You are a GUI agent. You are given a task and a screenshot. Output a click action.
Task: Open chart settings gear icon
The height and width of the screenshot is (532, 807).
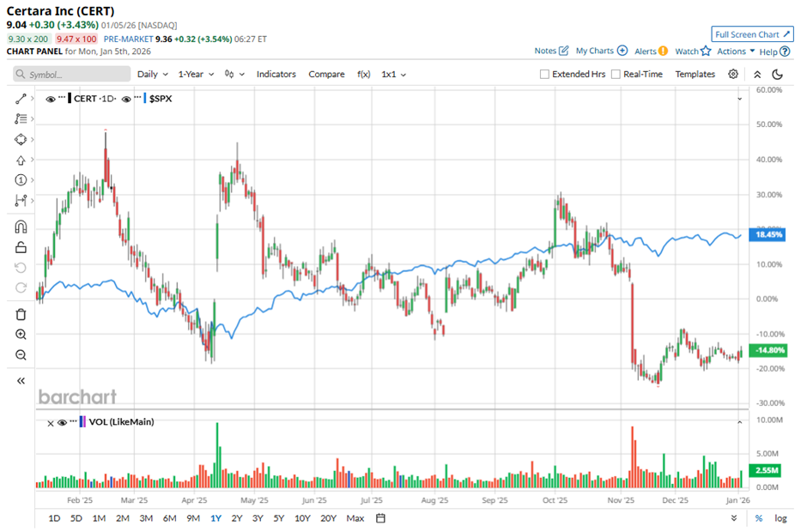click(733, 74)
